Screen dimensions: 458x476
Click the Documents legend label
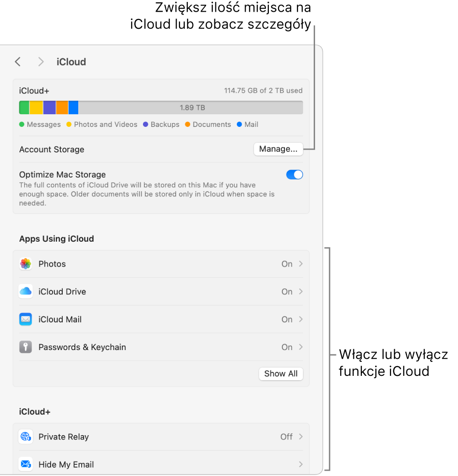212,124
